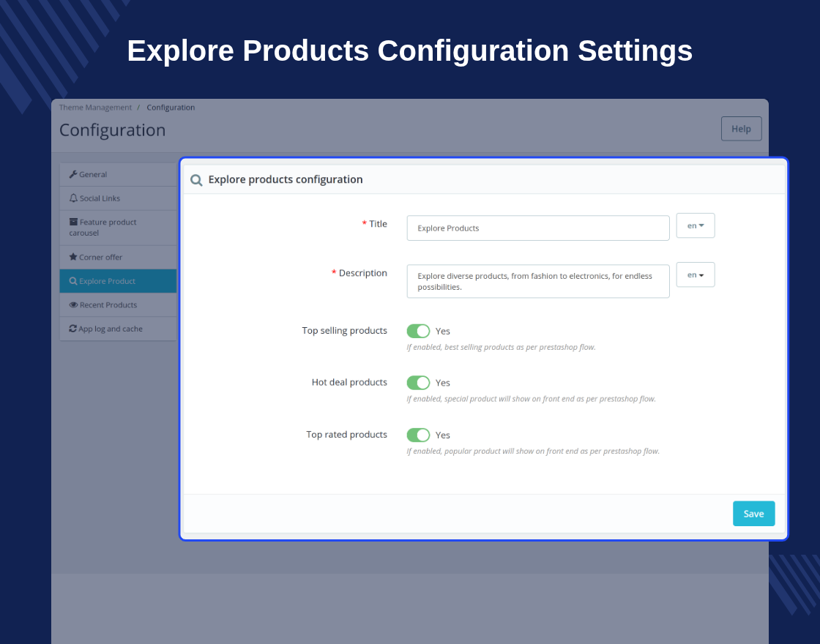This screenshot has height=644, width=820.
Task: Go to the Corner offer tab
Action: click(x=118, y=257)
